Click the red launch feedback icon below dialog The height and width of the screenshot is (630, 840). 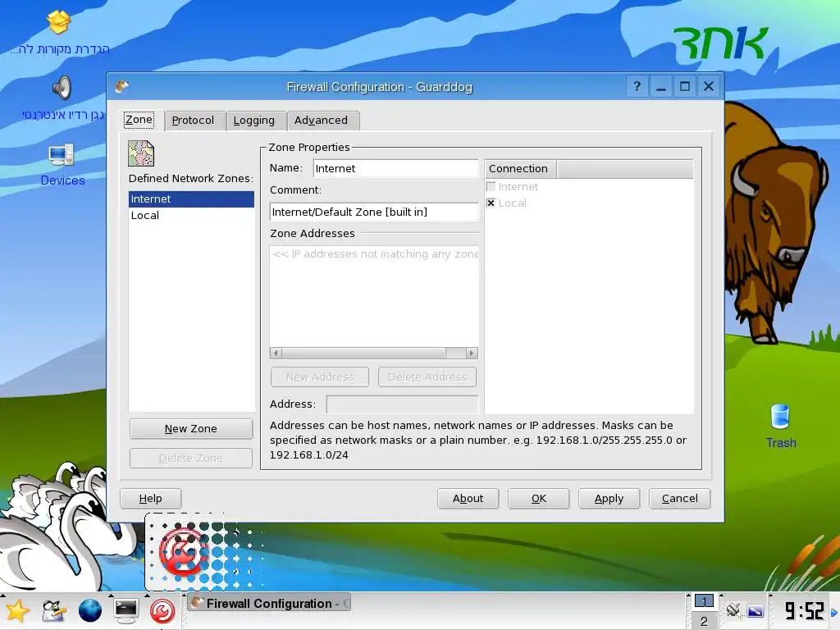click(x=184, y=552)
